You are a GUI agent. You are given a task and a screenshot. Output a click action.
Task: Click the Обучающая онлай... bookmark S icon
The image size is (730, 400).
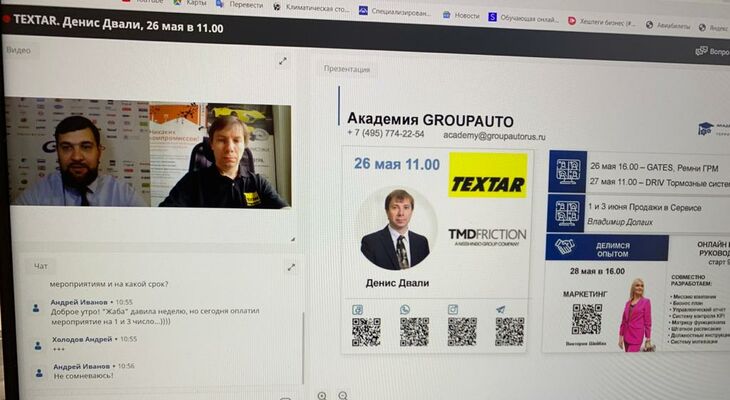pyautogui.click(x=492, y=17)
